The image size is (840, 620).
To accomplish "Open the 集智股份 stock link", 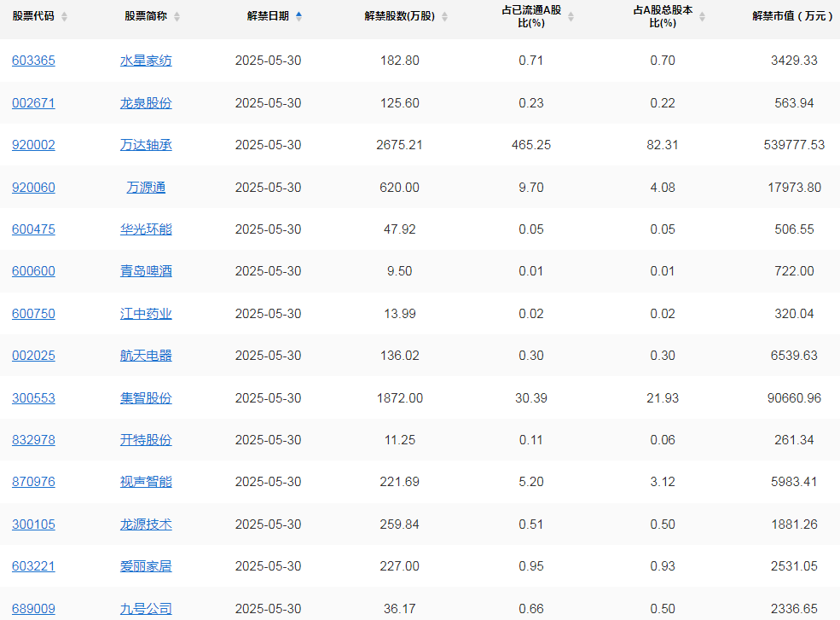I will tap(146, 398).
